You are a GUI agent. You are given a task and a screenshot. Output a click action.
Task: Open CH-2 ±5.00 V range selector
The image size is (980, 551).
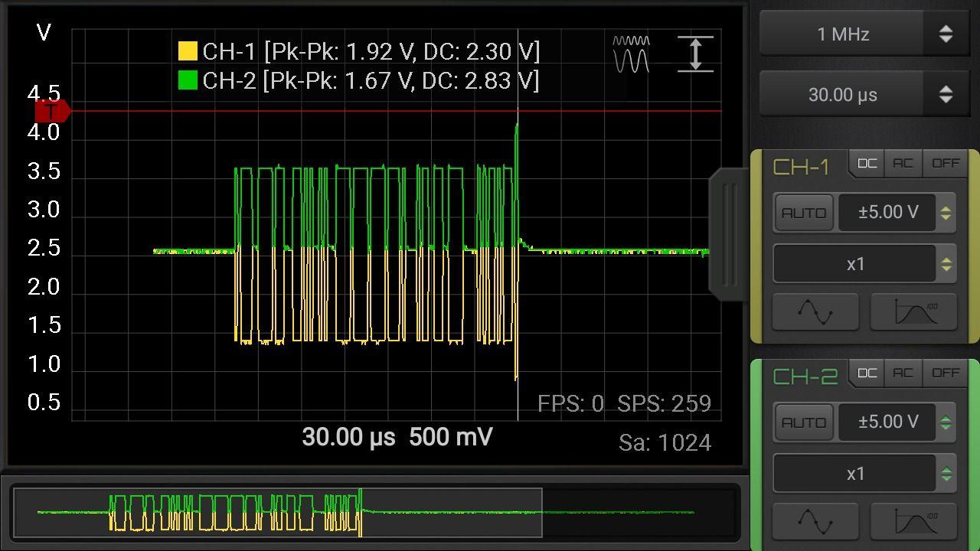pos(887,422)
